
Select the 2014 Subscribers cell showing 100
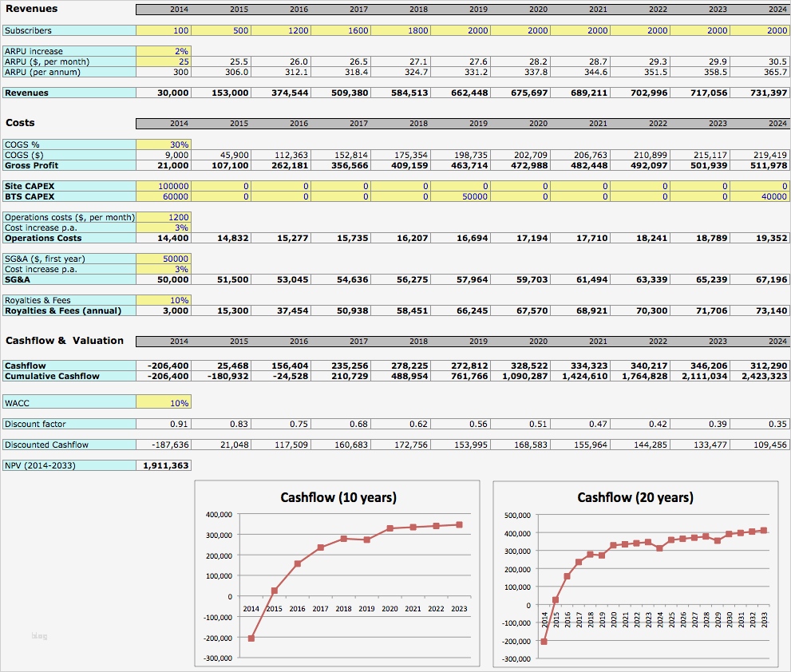164,30
